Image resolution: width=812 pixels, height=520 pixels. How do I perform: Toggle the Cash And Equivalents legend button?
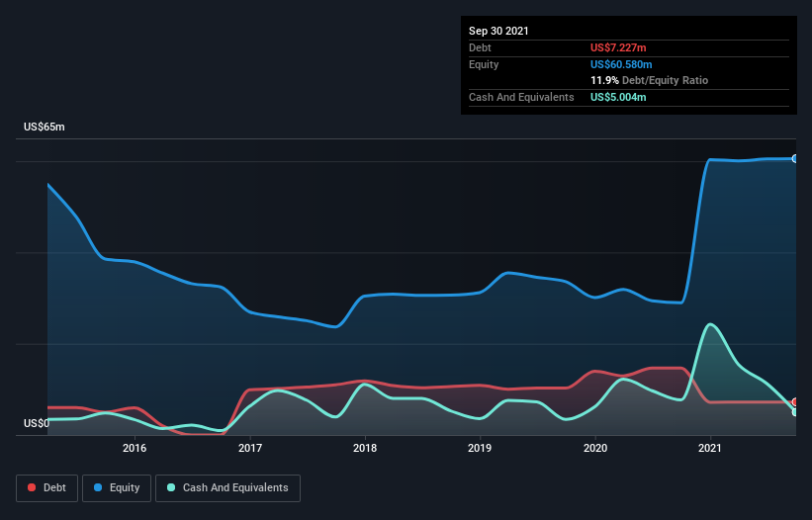[x=227, y=488]
